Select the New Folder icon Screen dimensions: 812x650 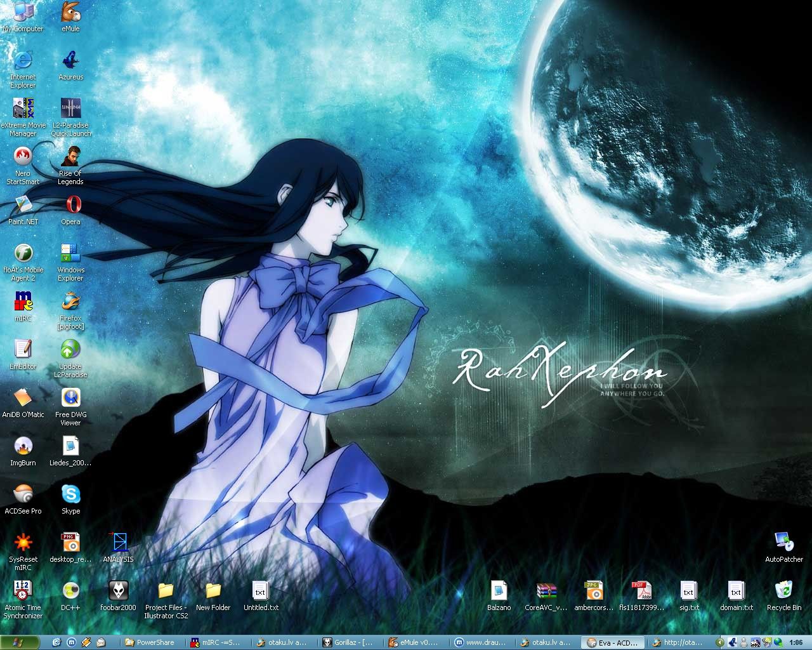213,596
